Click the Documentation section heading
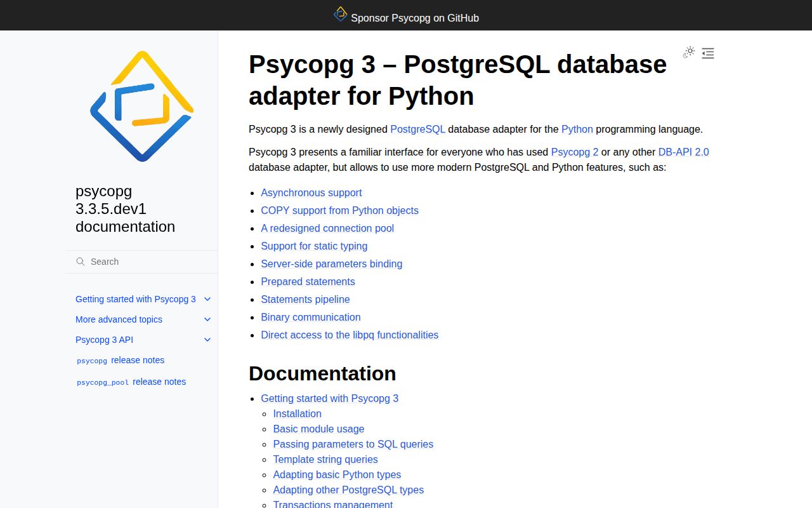This screenshot has height=508, width=812. point(322,373)
